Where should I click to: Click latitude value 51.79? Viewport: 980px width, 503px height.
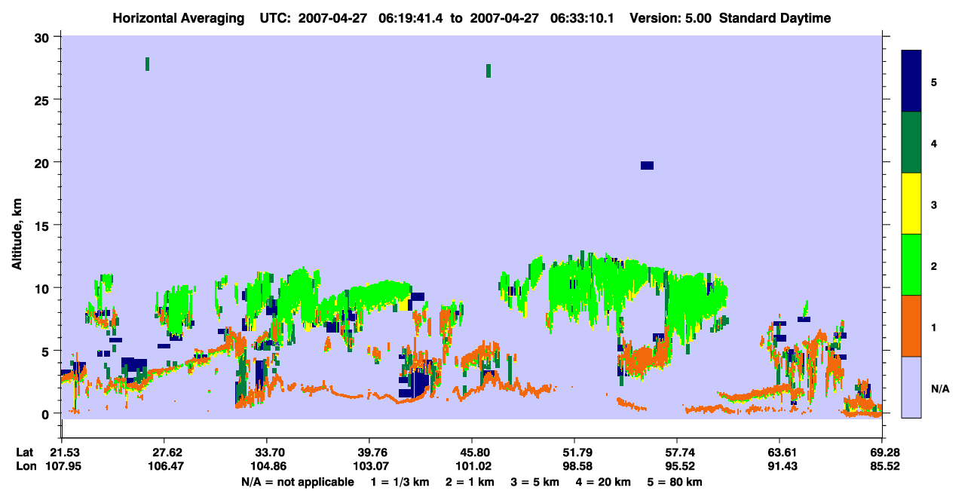574,452
